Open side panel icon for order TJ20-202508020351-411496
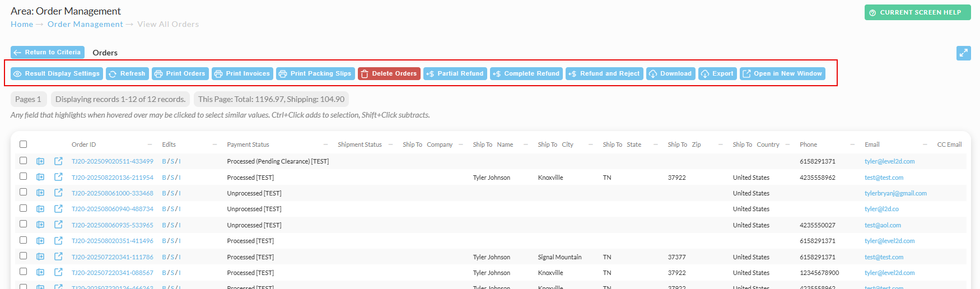Viewport: 980px width, 289px height. [x=40, y=241]
